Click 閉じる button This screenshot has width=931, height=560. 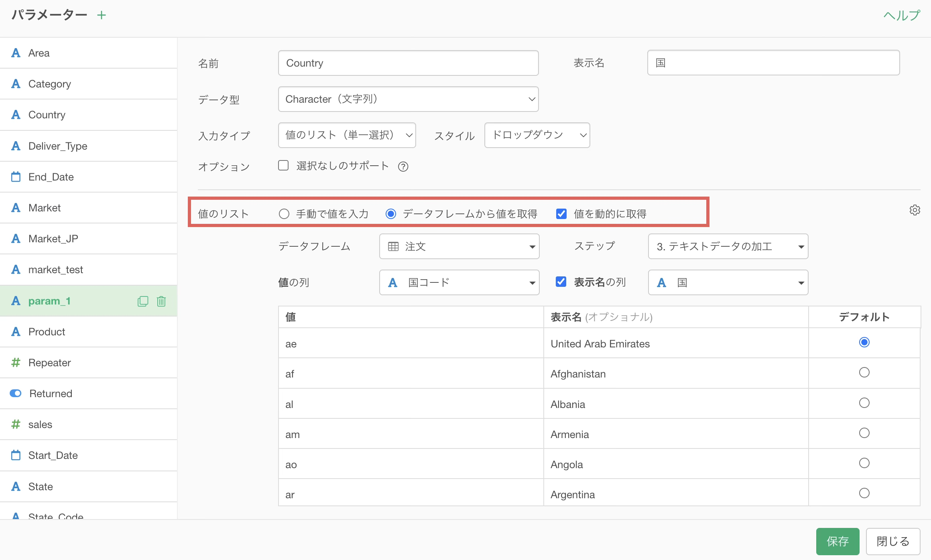coord(893,541)
